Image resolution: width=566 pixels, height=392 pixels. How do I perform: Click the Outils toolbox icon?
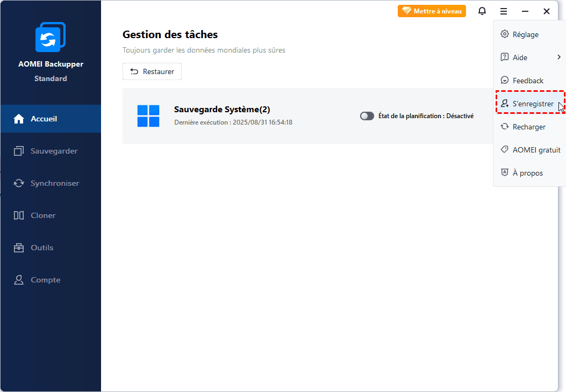click(19, 248)
